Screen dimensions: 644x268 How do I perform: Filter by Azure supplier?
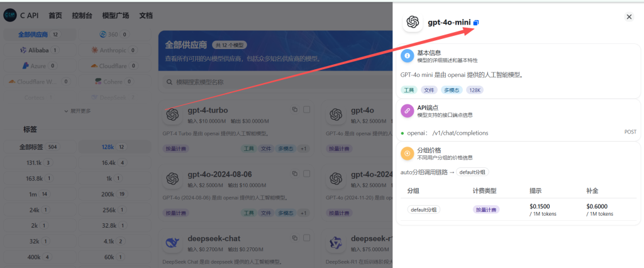40,66
